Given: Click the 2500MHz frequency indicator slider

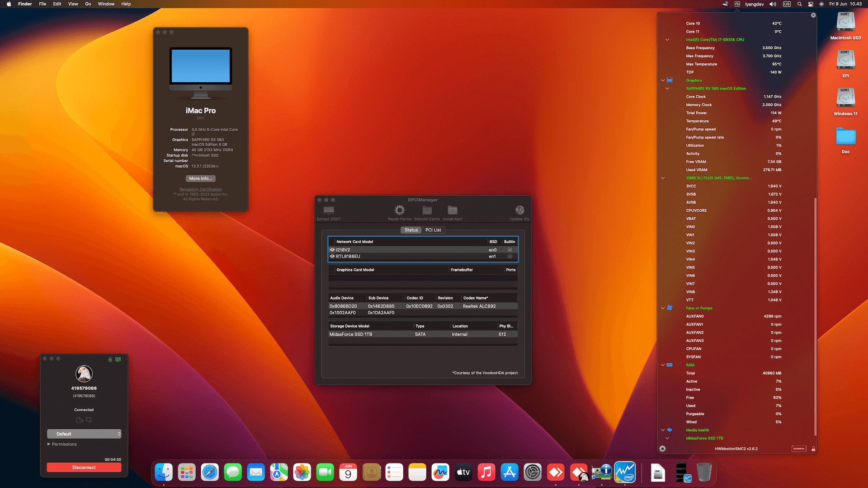Looking at the screenshot, I should point(798,448).
